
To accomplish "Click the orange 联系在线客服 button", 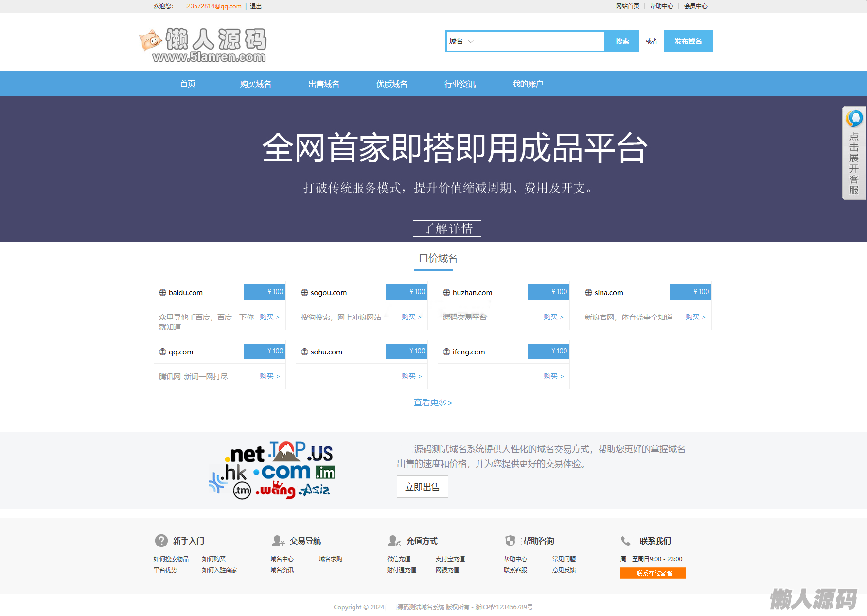I will click(653, 573).
